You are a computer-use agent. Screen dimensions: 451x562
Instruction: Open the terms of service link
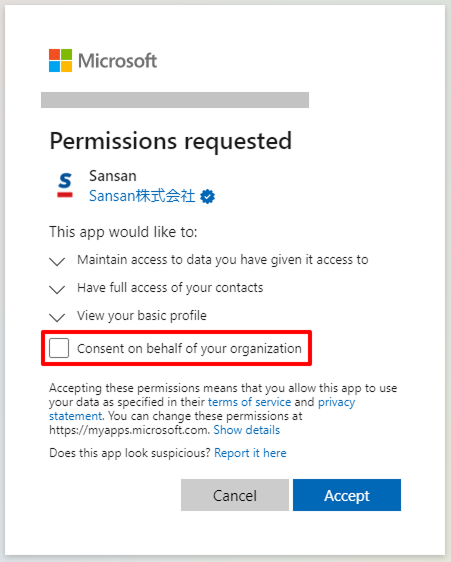[x=250, y=402]
